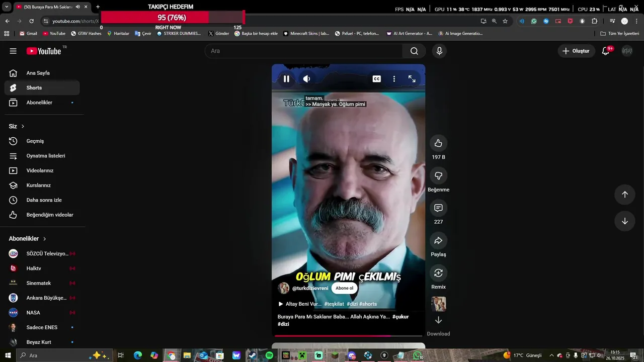The height and width of the screenshot is (362, 644).
Task: Open the Altay Beni Vur... audio link
Action: pos(300,304)
